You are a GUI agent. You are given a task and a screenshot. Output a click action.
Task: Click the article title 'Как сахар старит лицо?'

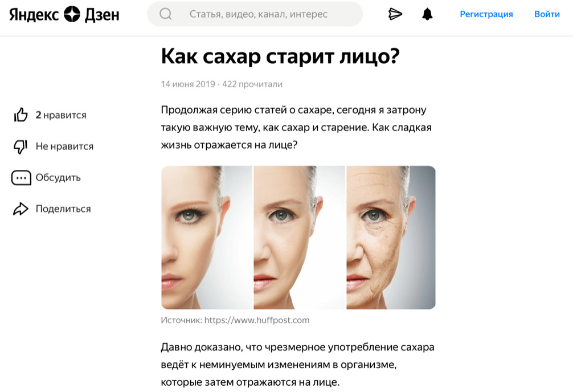click(x=280, y=56)
